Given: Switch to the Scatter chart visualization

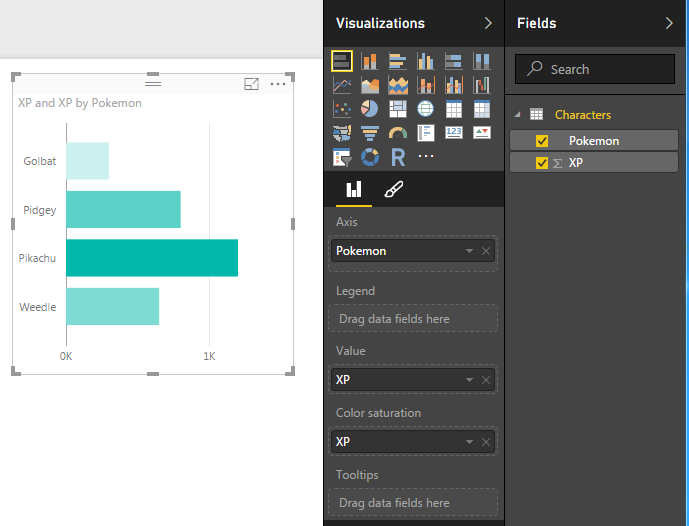Looking at the screenshot, I should point(342,109).
